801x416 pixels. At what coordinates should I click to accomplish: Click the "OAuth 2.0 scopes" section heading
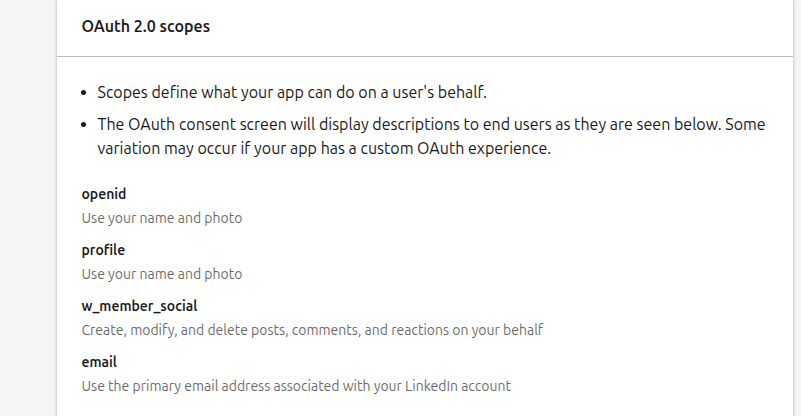(146, 27)
